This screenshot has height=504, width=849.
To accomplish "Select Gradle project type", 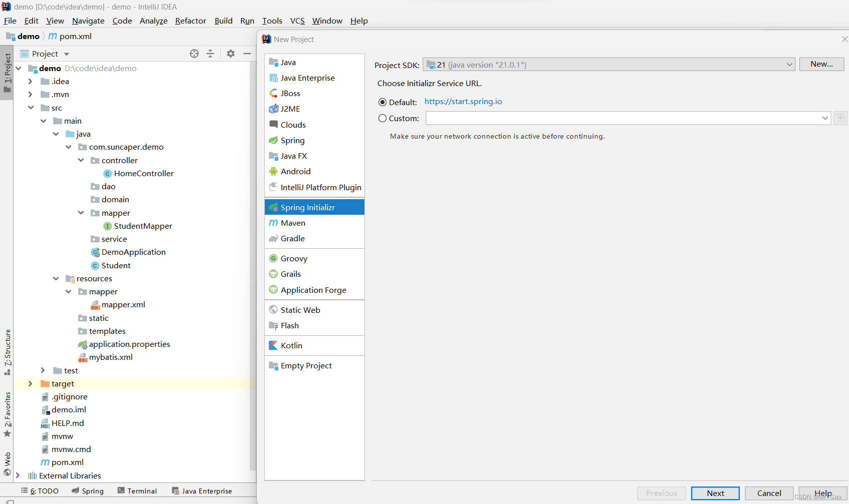I will [x=314, y=238].
